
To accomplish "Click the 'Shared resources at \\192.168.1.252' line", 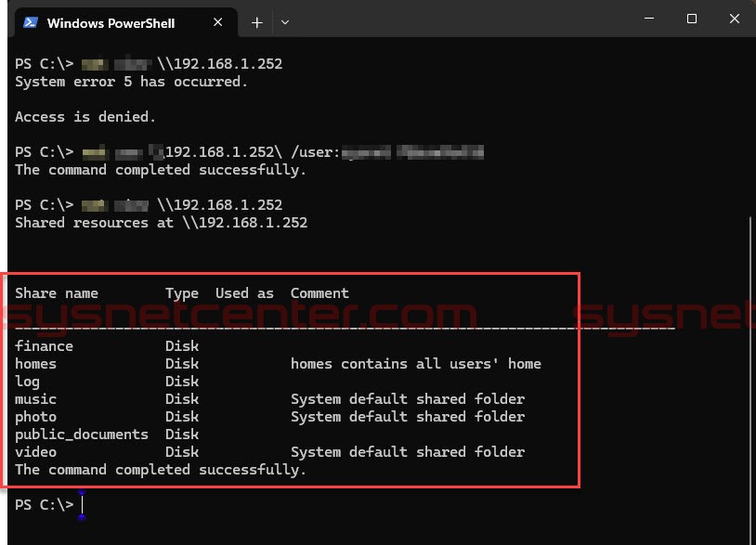I will [161, 223].
